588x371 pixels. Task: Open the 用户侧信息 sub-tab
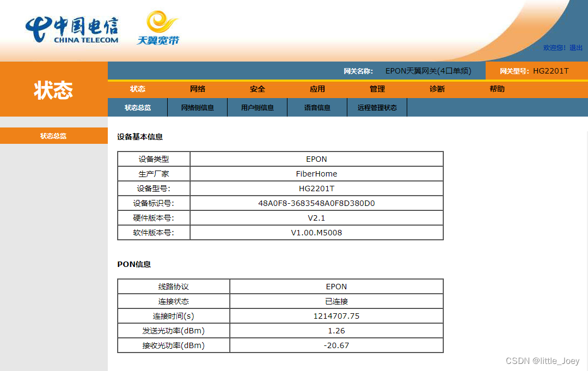point(257,107)
